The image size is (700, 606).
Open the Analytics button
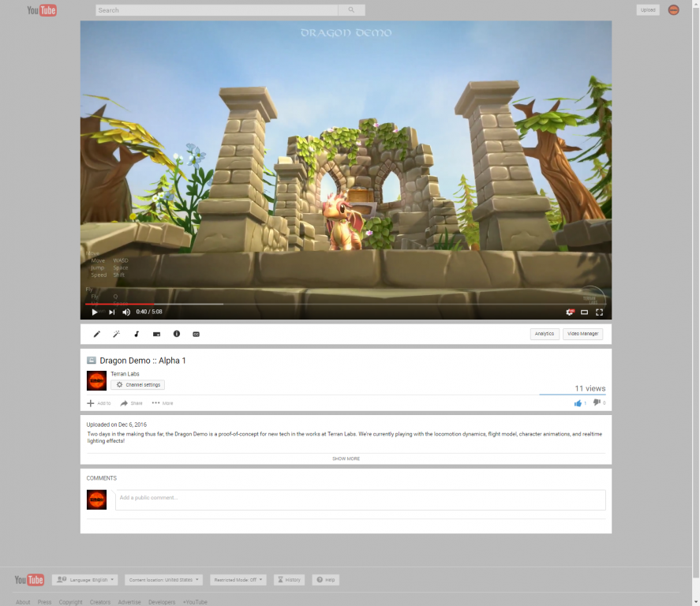point(545,334)
